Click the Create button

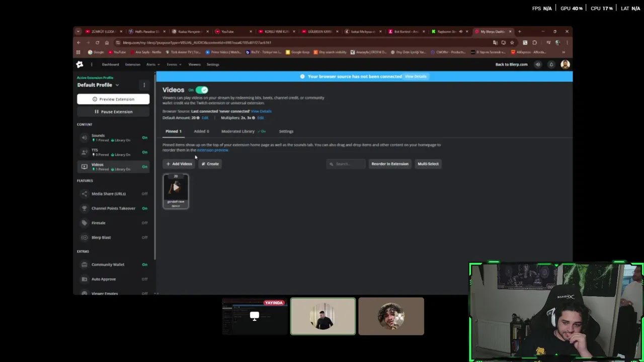pyautogui.click(x=210, y=164)
